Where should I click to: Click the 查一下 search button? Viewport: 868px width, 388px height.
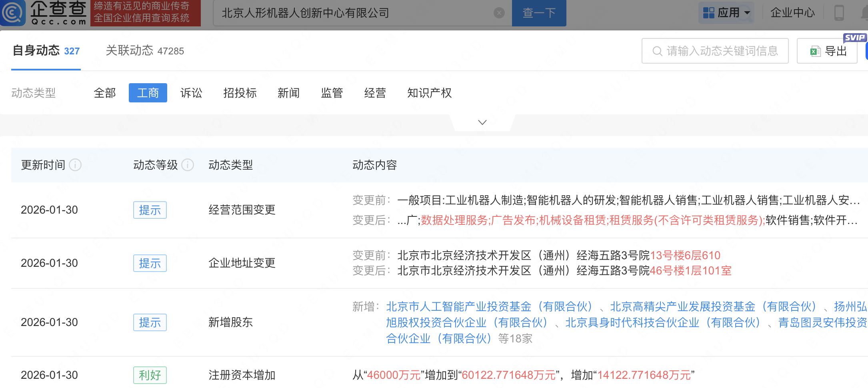pyautogui.click(x=539, y=13)
